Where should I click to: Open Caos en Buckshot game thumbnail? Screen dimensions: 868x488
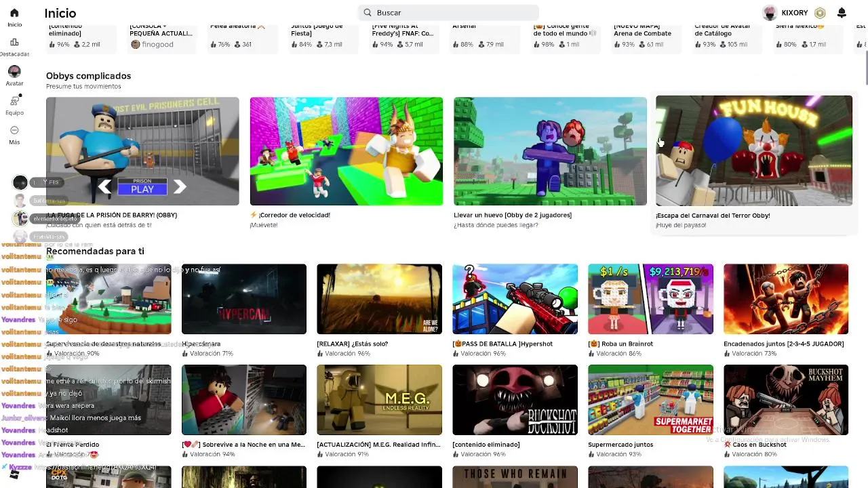(x=786, y=400)
